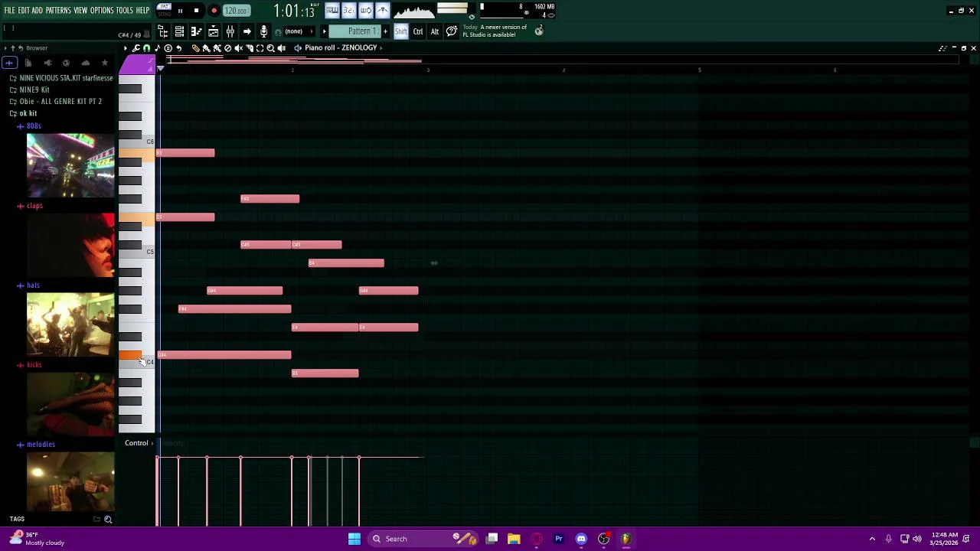Image resolution: width=980 pixels, height=551 pixels.
Task: Click the news globe icon
Action: pos(539,31)
